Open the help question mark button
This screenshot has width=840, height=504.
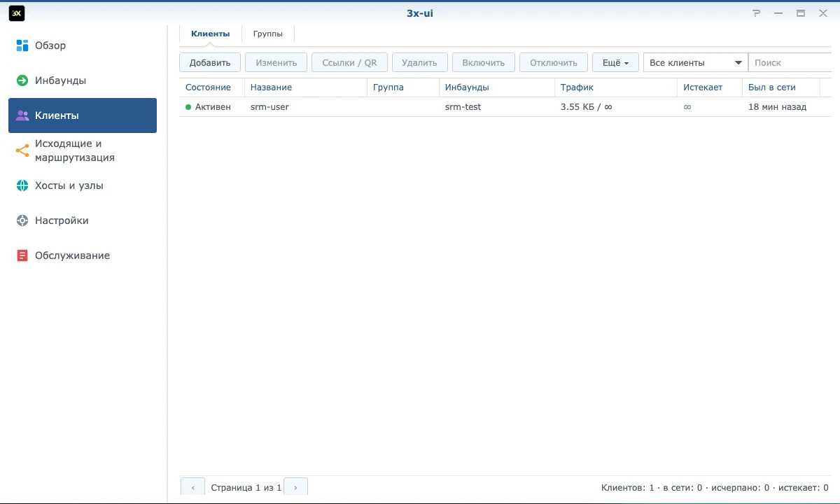[756, 13]
